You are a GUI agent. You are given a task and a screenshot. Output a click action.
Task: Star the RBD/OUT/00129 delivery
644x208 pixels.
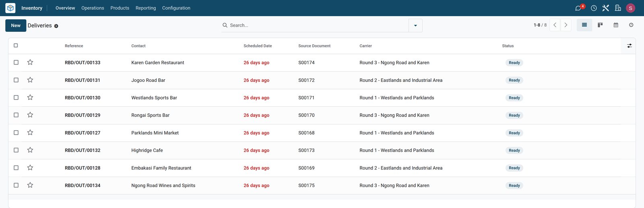tap(30, 115)
